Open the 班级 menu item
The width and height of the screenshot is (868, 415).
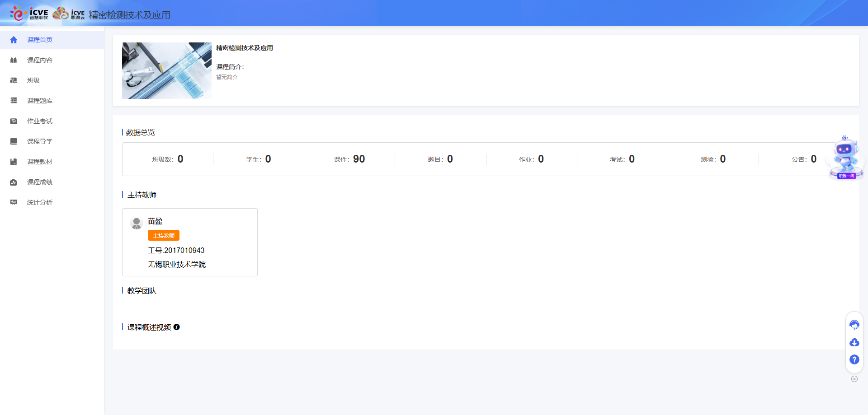[x=52, y=80]
